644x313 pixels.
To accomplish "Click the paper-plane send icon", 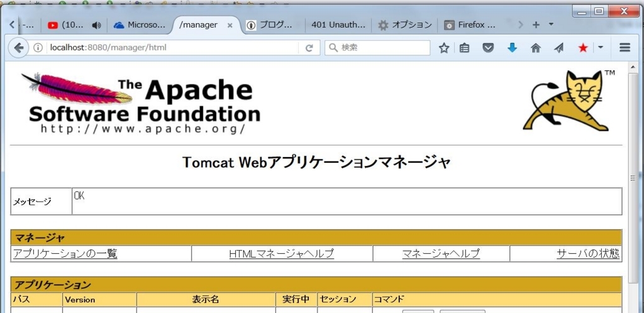I will (x=559, y=48).
